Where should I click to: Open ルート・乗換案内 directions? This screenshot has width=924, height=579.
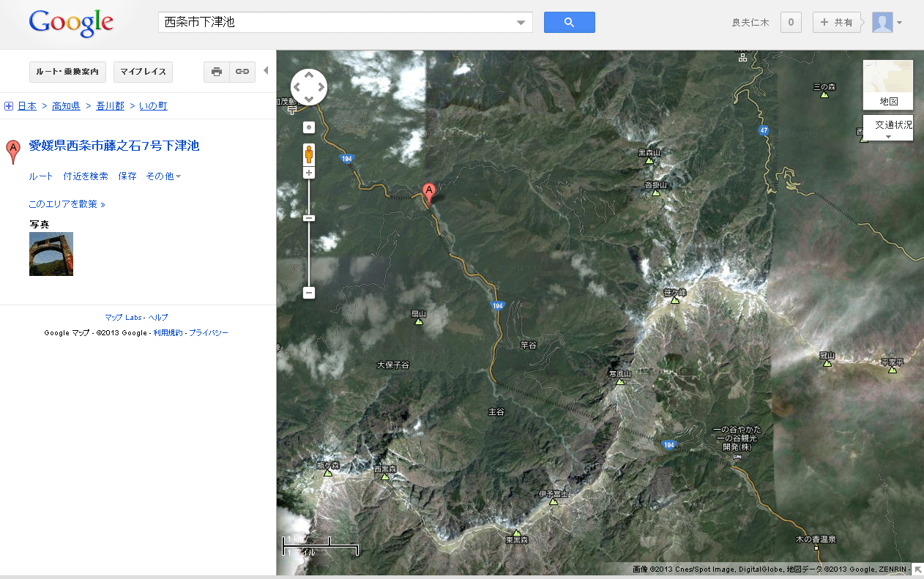pyautogui.click(x=67, y=72)
